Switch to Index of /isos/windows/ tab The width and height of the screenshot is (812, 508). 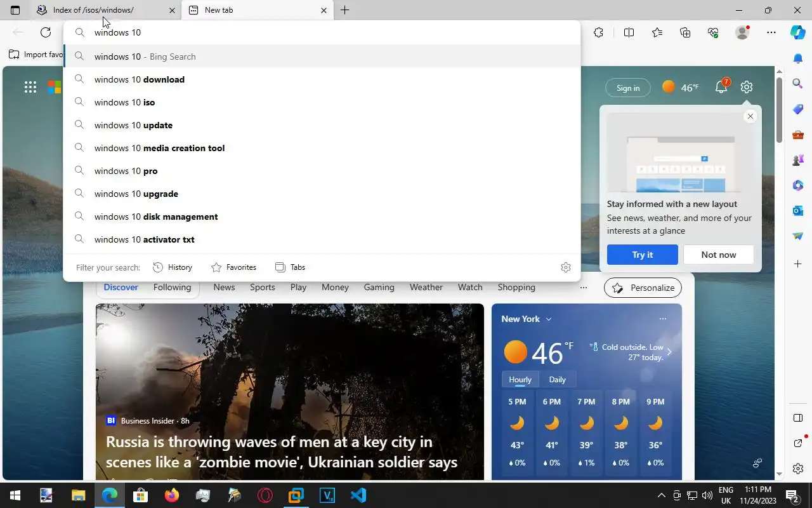pos(105,10)
